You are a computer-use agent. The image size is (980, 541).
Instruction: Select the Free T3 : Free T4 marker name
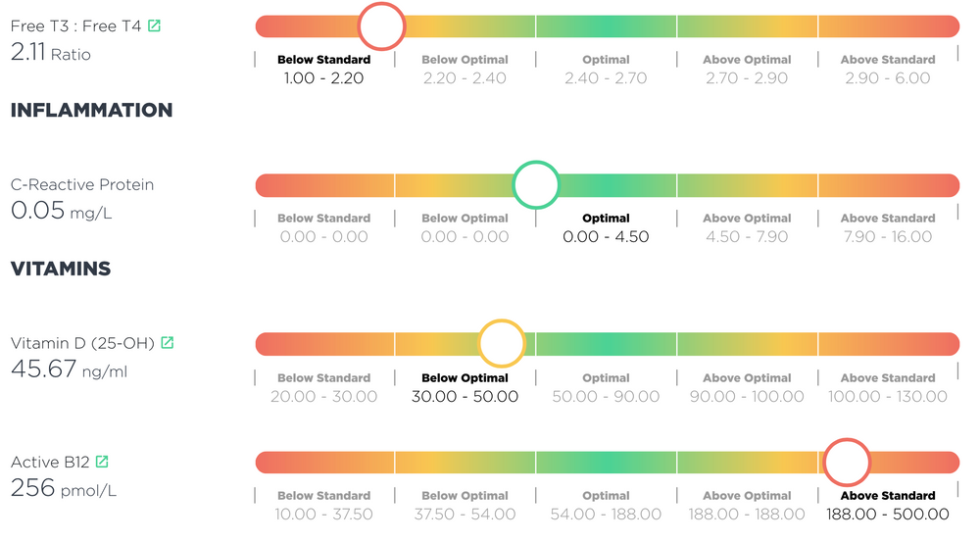75,26
